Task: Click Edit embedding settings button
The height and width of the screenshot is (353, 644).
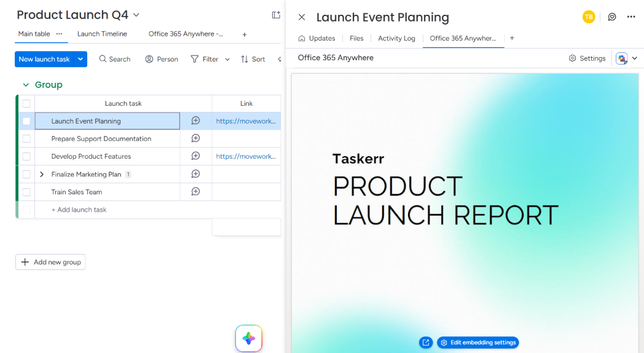Action: [x=478, y=343]
